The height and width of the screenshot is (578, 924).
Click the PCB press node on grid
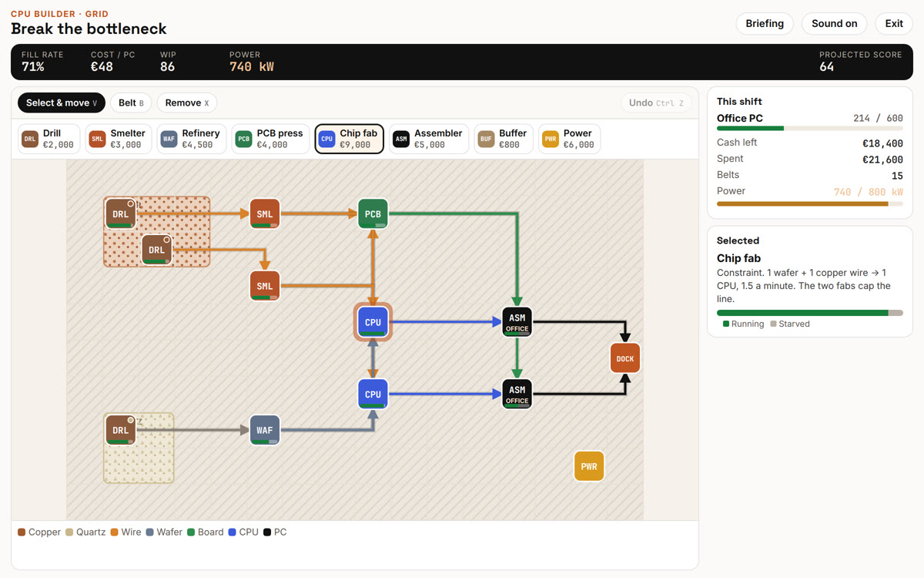click(373, 213)
